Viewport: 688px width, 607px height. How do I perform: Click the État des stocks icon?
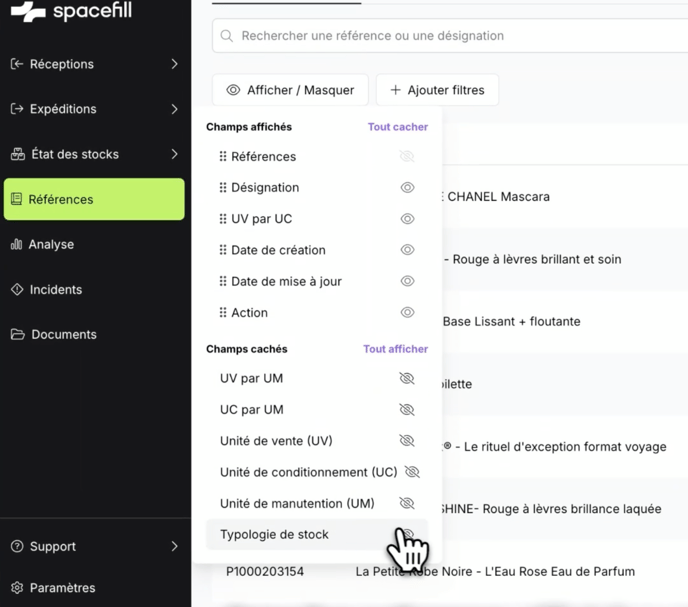tap(17, 154)
